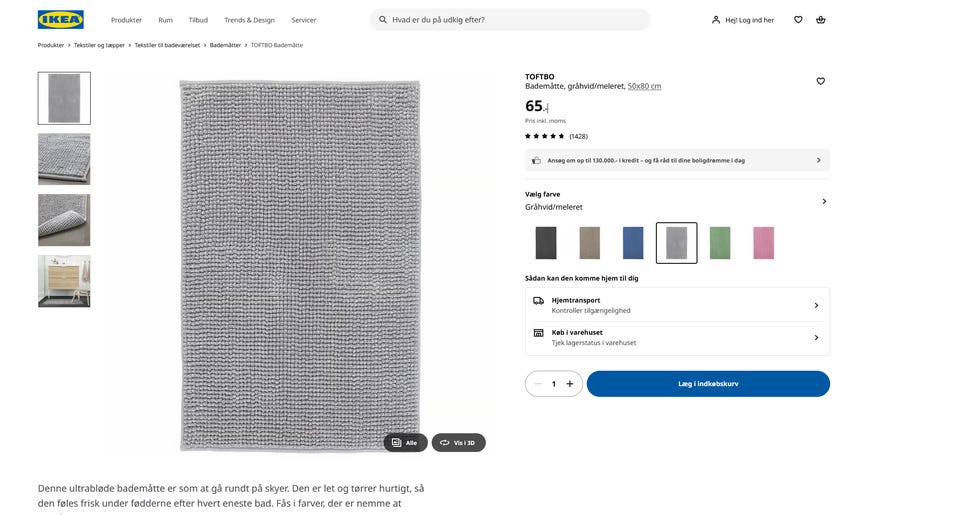
Task: Click 'Læg i indkøbskurv' button
Action: pyautogui.click(x=708, y=384)
